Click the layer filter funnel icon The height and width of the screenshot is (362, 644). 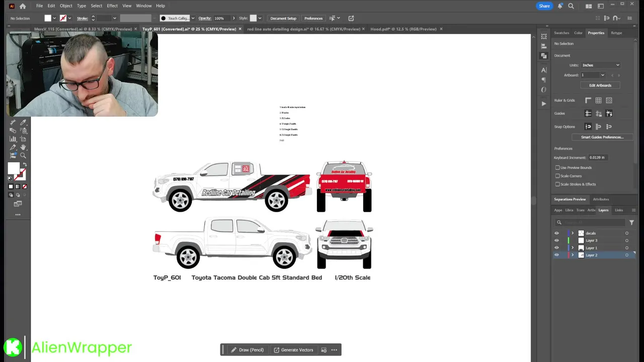(631, 222)
